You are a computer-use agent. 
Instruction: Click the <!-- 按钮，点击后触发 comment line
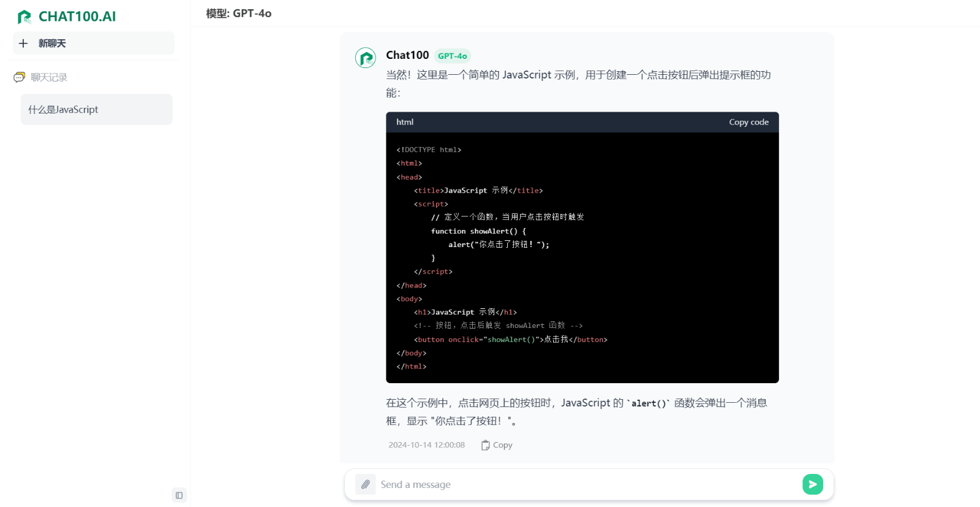pos(498,326)
